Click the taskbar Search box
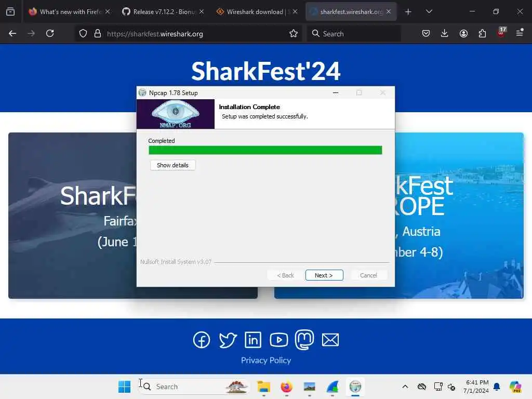 pyautogui.click(x=193, y=387)
